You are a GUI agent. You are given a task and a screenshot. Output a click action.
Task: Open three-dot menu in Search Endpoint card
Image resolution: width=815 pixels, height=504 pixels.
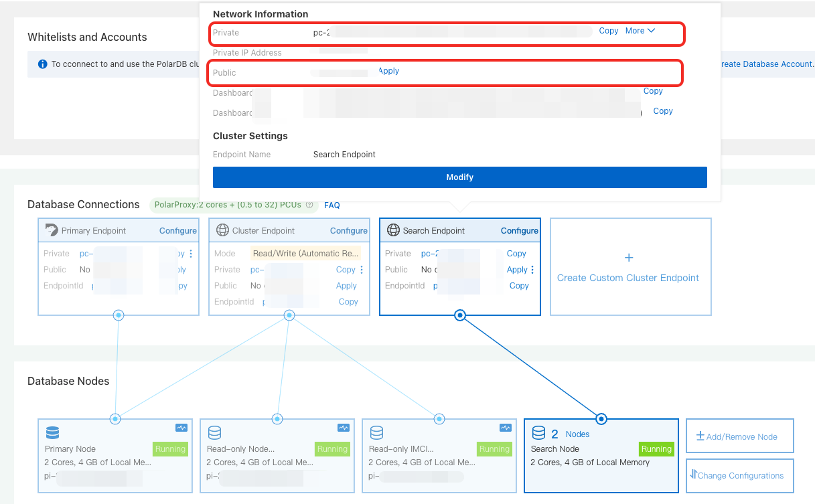pos(532,270)
